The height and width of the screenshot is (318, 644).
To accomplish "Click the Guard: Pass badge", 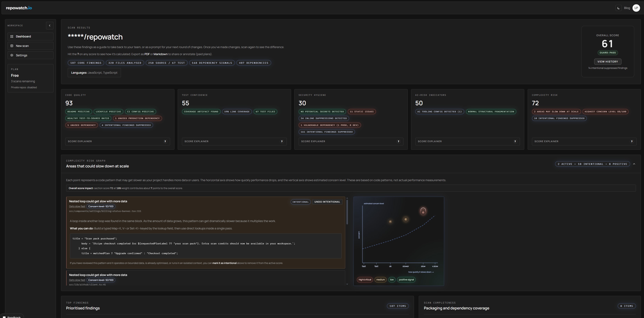I will [x=608, y=53].
